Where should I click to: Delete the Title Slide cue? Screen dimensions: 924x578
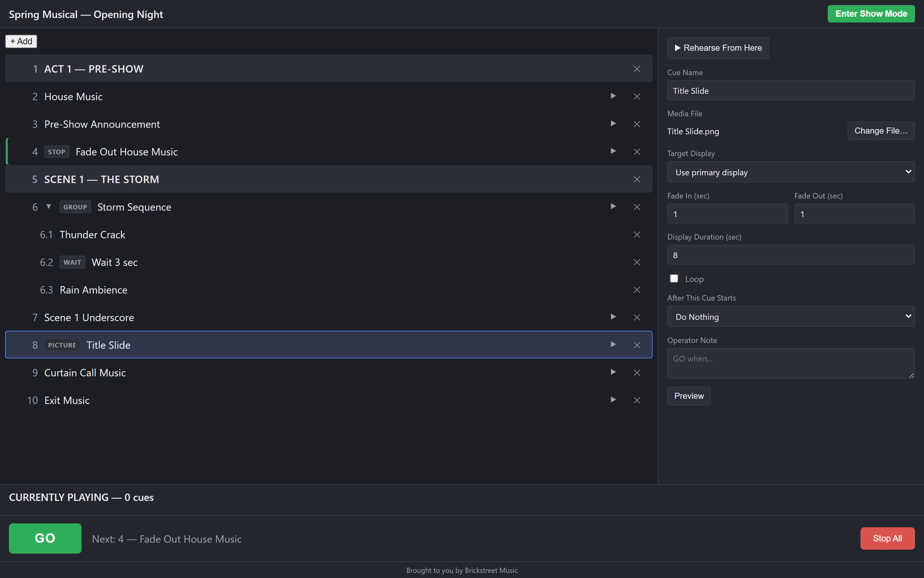[x=637, y=345]
